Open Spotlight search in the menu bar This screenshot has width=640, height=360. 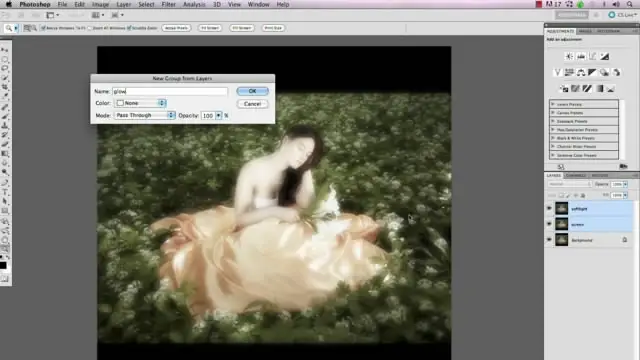click(x=630, y=4)
